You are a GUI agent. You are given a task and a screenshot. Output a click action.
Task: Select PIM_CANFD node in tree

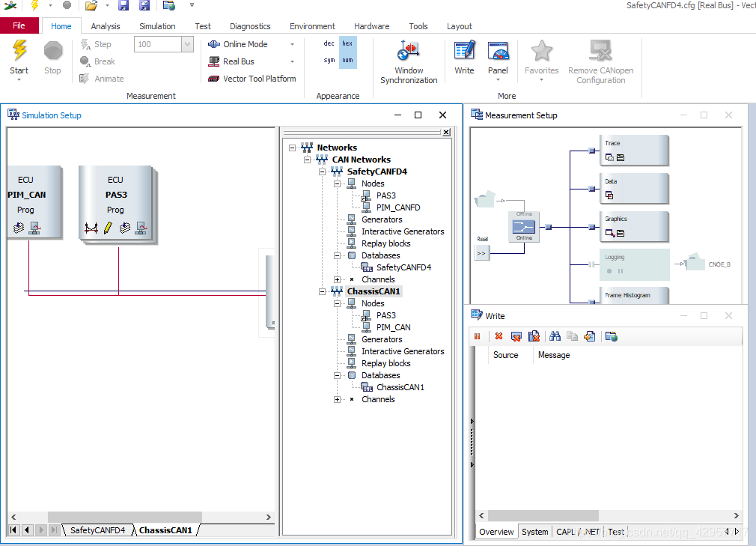(397, 207)
